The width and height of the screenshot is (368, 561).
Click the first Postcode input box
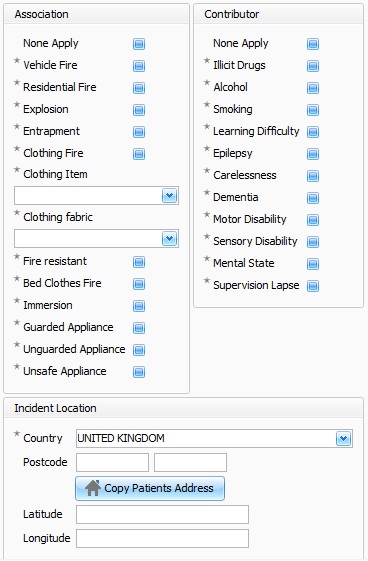pyautogui.click(x=112, y=462)
